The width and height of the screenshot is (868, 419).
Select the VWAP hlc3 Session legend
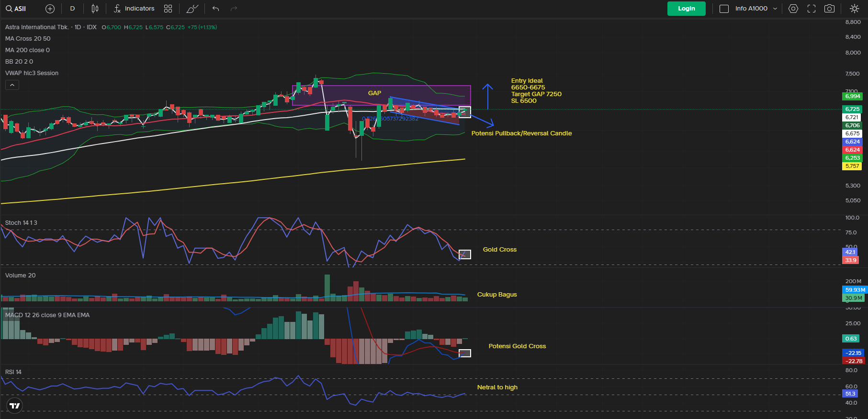point(32,73)
